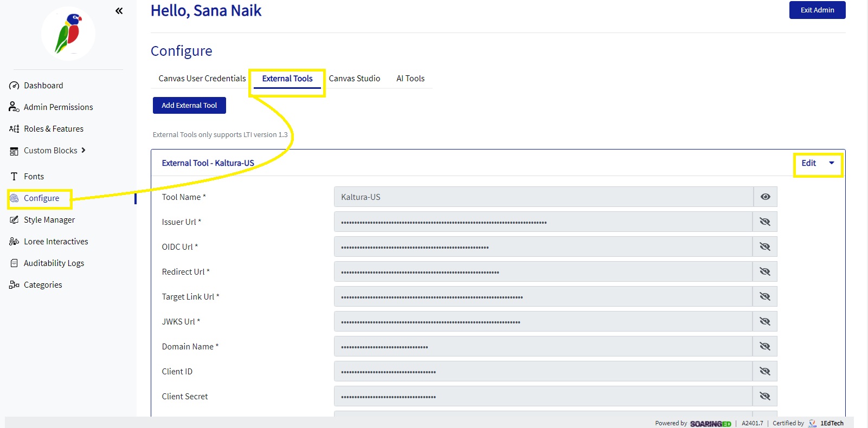Click the A2401.7 version text in footer
Image resolution: width=868 pixels, height=428 pixels.
pos(752,423)
